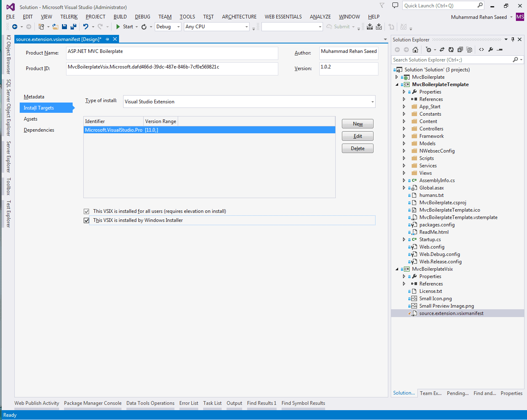Select the Home icon in Solution Explorer
This screenshot has width=527, height=420.
click(415, 50)
